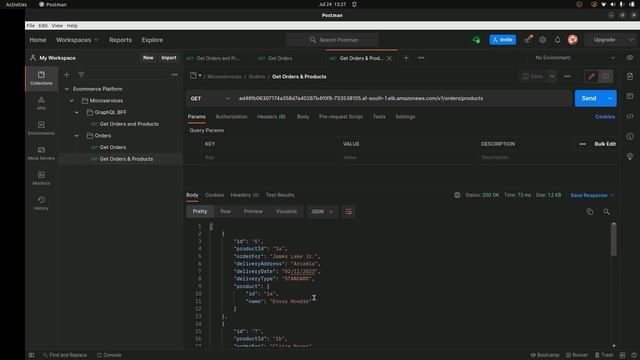Open the Monitors sidebar panel
The width and height of the screenshot is (640, 360).
(41, 178)
